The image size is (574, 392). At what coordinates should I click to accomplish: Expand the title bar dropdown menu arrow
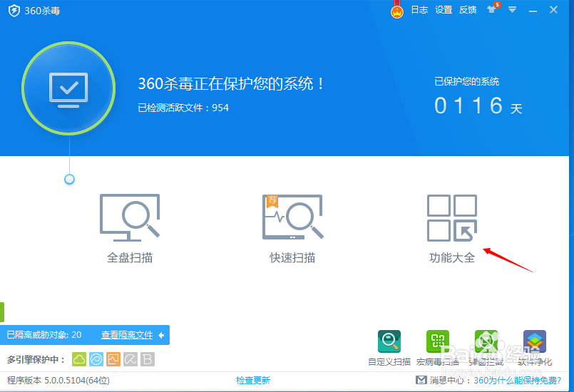512,10
